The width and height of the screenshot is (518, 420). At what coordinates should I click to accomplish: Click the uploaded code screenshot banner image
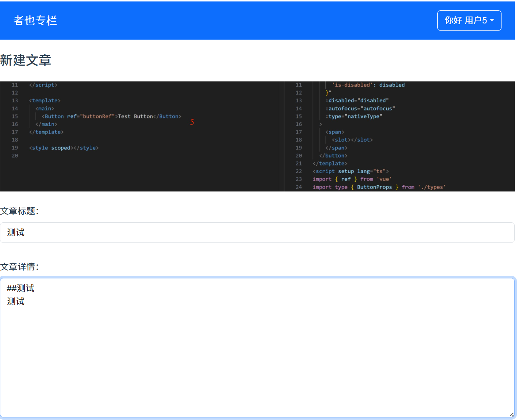(257, 136)
